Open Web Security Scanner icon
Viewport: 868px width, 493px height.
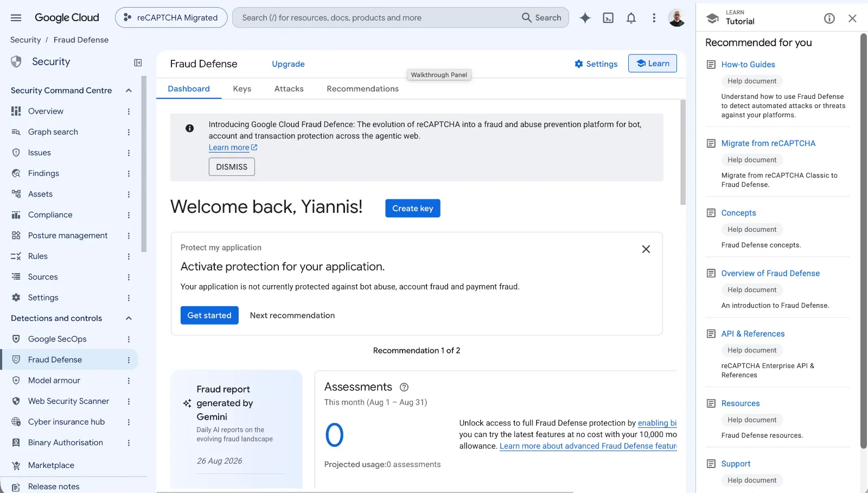point(16,401)
